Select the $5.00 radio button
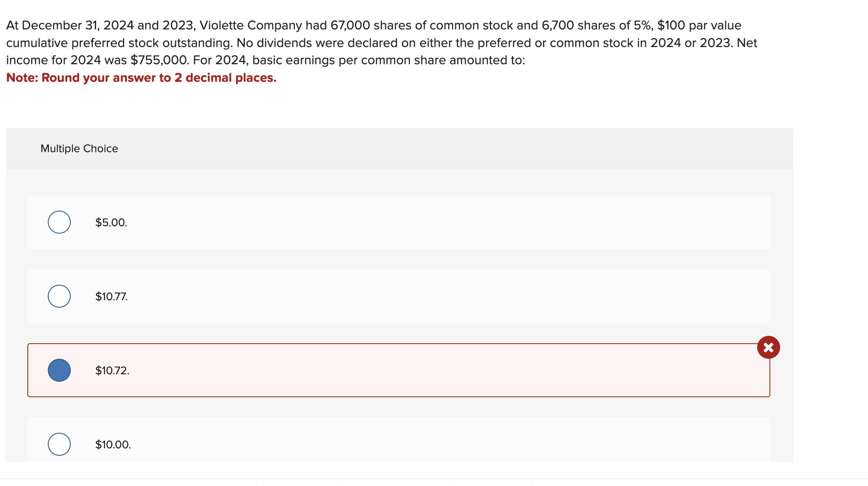Image resolution: width=868 pixels, height=486 pixels. coord(59,222)
